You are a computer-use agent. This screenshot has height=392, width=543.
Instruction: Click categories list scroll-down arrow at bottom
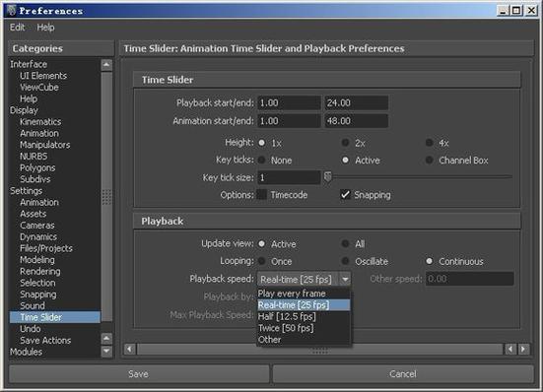tap(106, 352)
